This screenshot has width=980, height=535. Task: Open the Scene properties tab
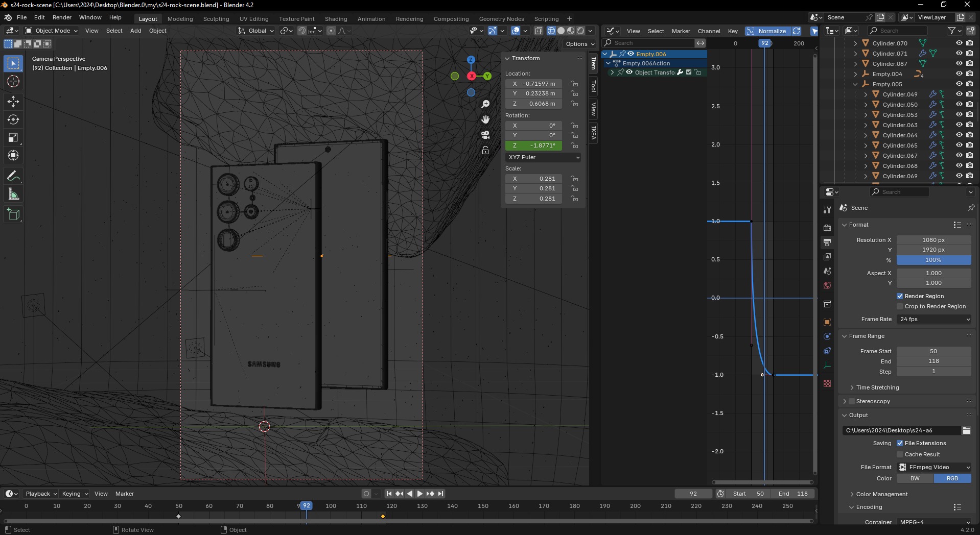pos(827,271)
